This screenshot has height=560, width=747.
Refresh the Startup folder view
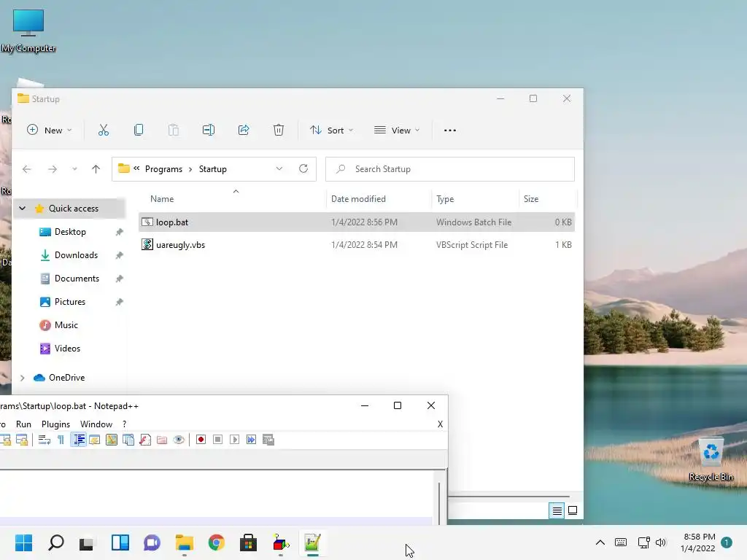303,169
